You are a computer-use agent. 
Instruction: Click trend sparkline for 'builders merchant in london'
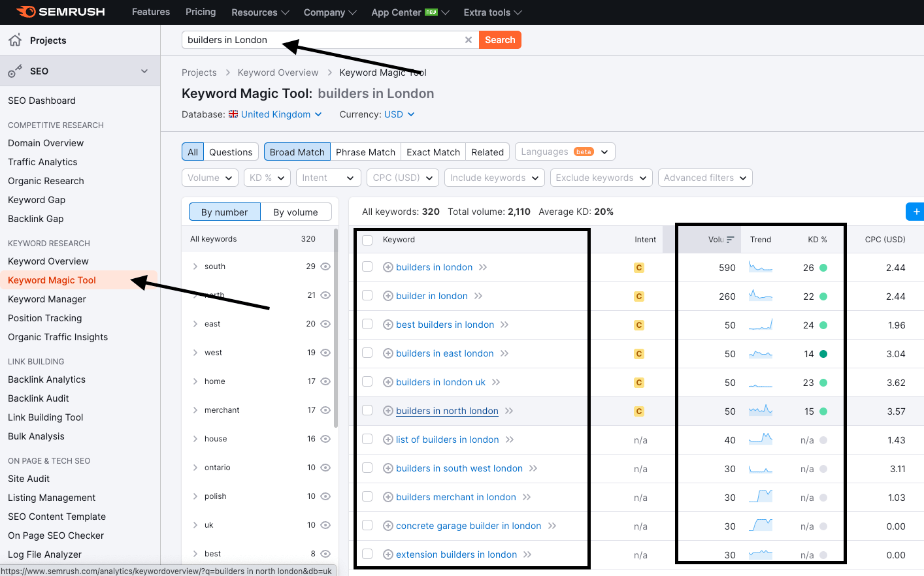click(761, 496)
